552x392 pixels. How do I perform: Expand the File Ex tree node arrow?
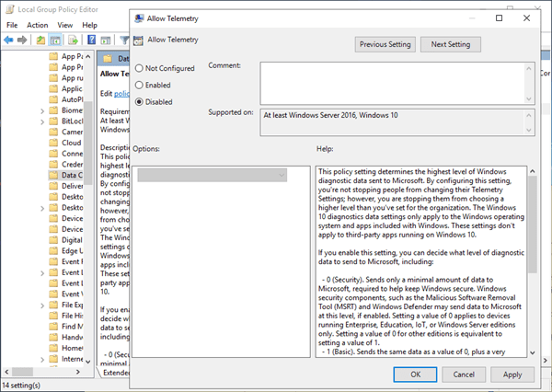click(x=42, y=306)
